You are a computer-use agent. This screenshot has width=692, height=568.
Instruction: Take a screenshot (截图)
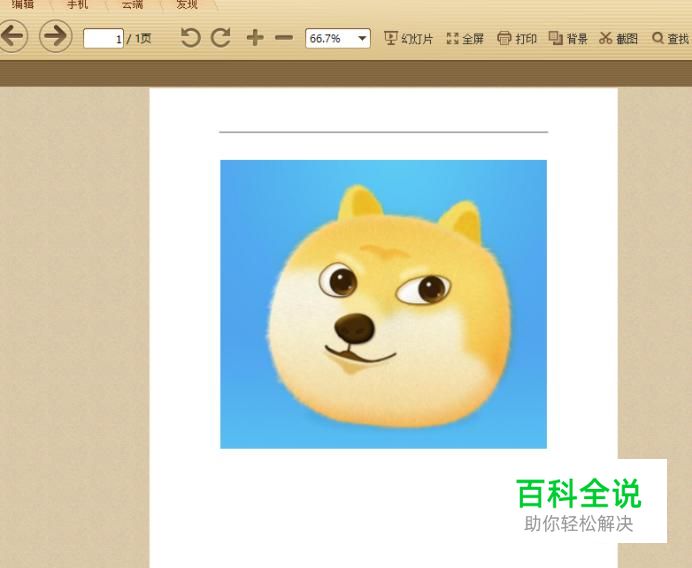(618, 39)
